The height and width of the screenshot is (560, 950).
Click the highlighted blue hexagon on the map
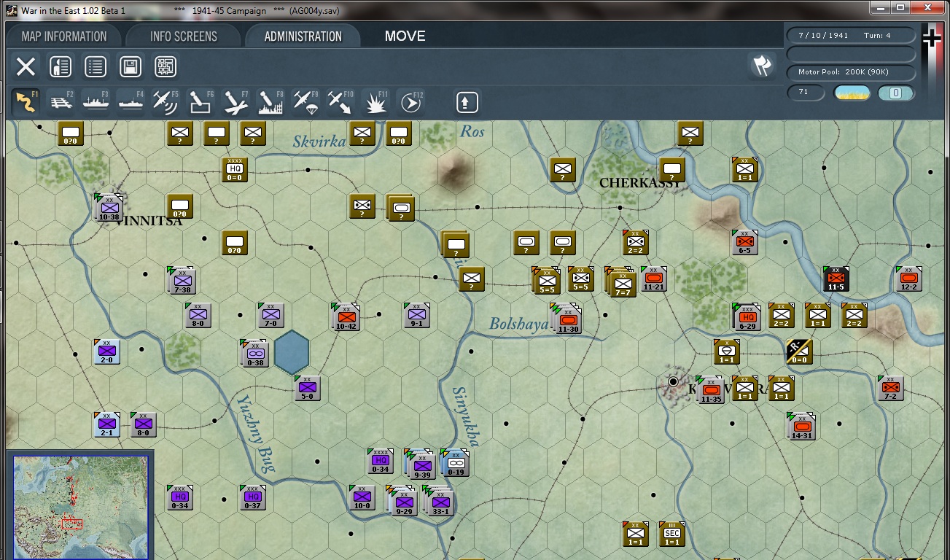pyautogui.click(x=292, y=353)
